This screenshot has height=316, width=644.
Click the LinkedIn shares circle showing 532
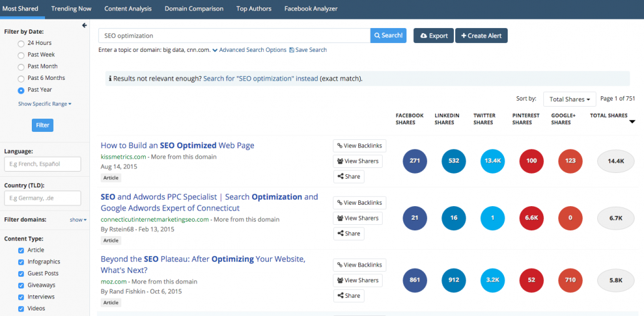(454, 161)
